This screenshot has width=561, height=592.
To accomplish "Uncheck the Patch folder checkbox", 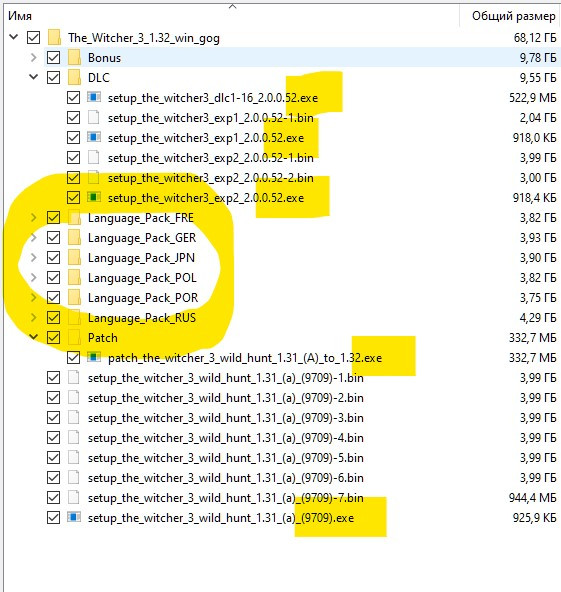I will (53, 338).
